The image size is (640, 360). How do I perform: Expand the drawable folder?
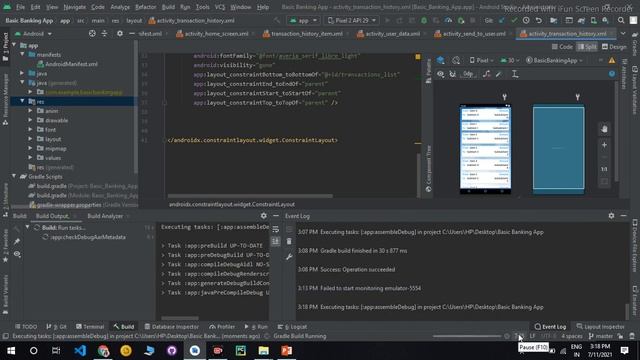point(31,120)
